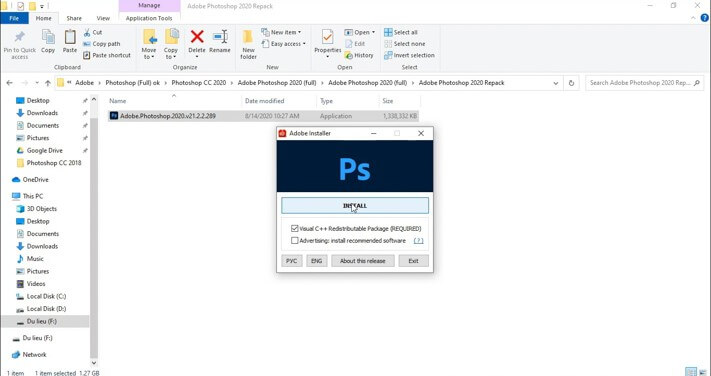
Task: Click Select all in ribbon
Action: (x=401, y=32)
